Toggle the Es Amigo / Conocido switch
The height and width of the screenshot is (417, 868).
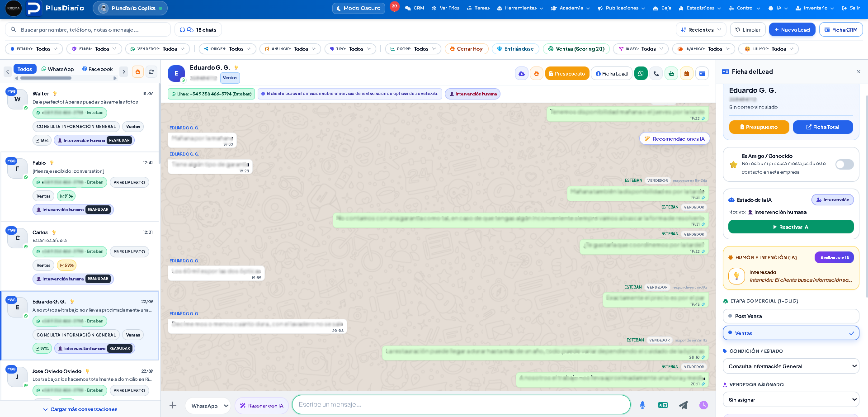click(x=844, y=164)
